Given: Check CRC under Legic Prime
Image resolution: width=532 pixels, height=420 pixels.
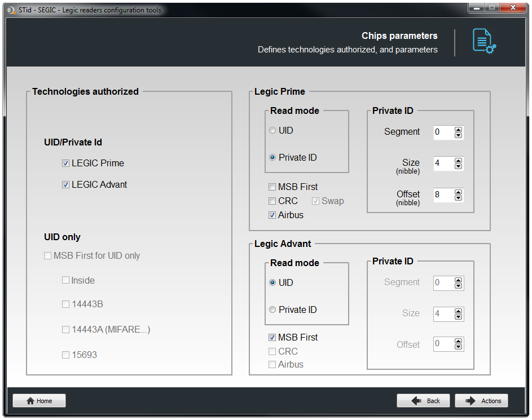Looking at the screenshot, I should point(272,201).
